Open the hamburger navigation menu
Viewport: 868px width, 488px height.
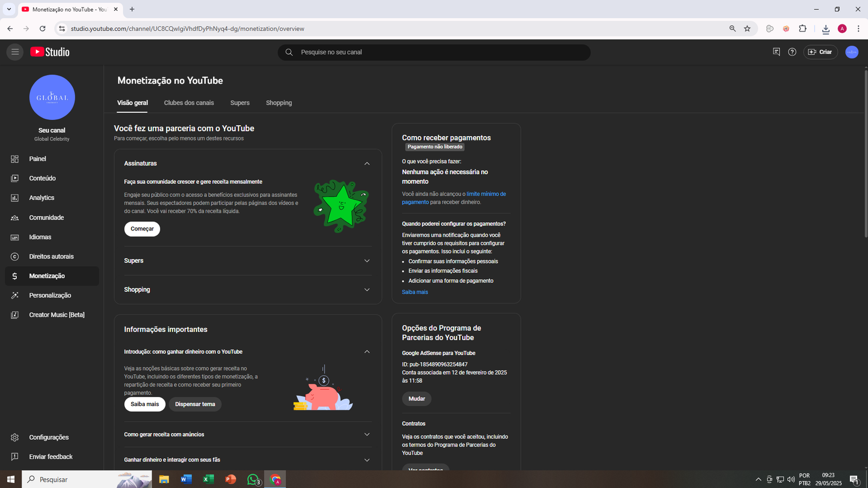(15, 52)
